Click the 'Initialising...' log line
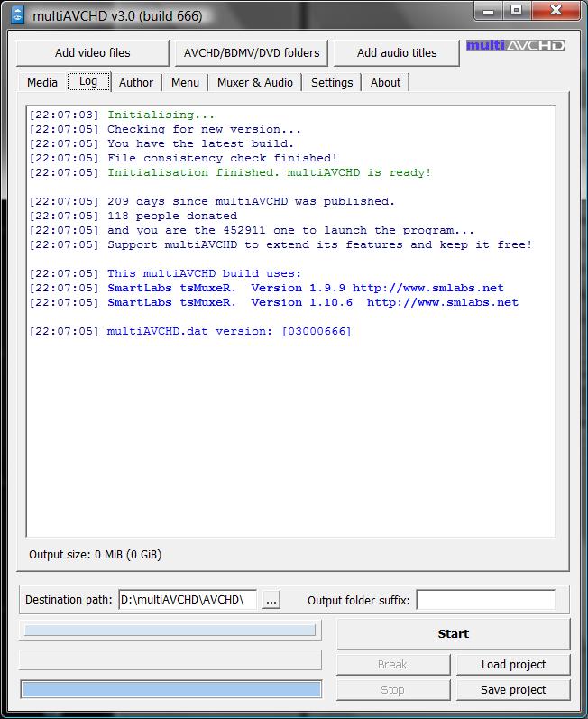The width and height of the screenshot is (588, 719). point(122,115)
